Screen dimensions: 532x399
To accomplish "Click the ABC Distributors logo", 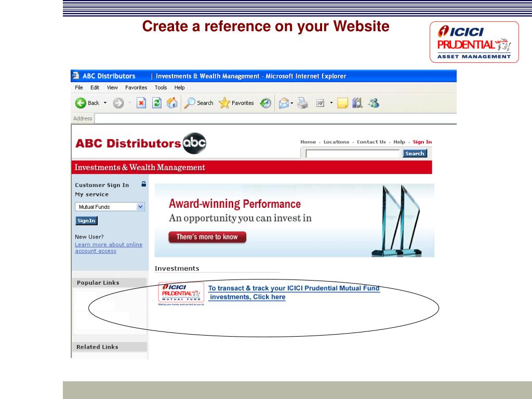I will pos(141,143).
